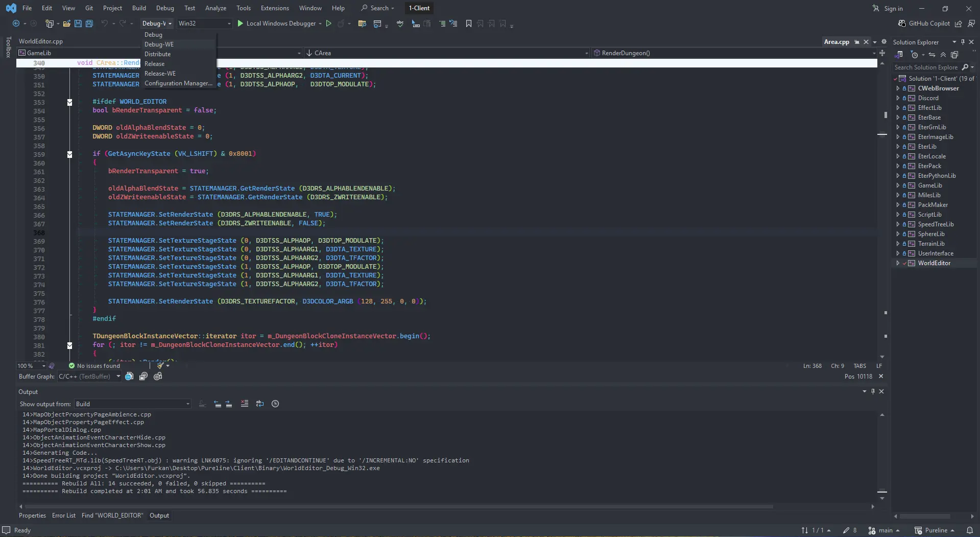Click Collapse All icon in Solution Explorer
Image resolution: width=980 pixels, height=537 pixels.
click(943, 55)
